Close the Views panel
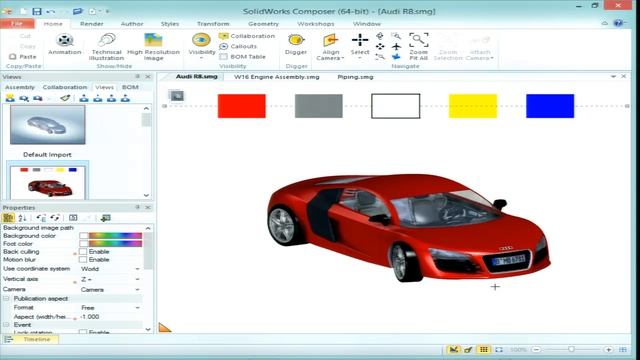The height and width of the screenshot is (360, 640). click(148, 77)
